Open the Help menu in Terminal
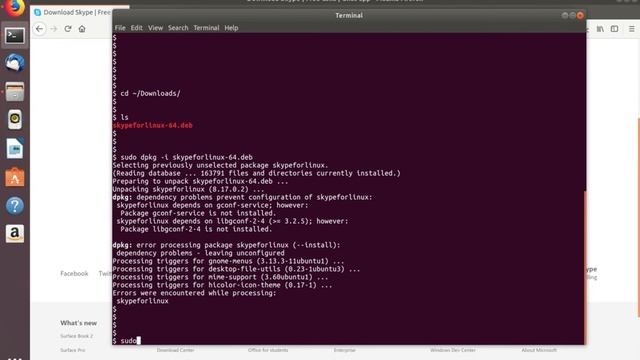The width and height of the screenshot is (640, 360). click(231, 28)
